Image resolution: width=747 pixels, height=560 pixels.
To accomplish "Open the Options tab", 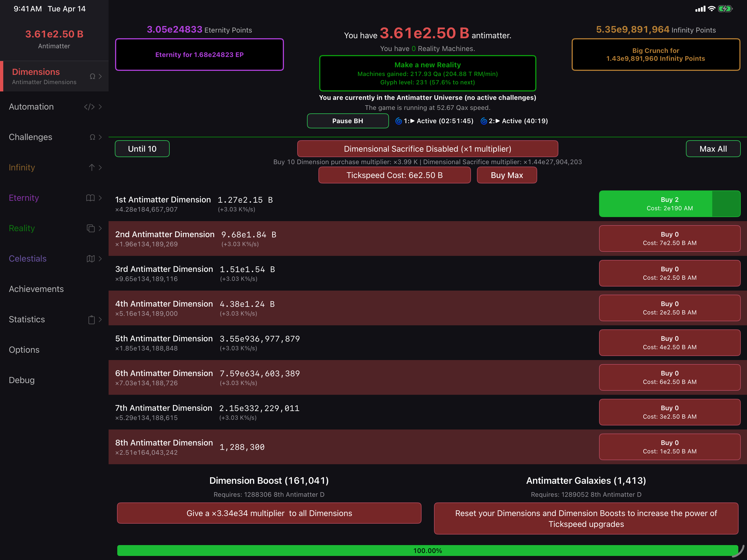I will 54,350.
